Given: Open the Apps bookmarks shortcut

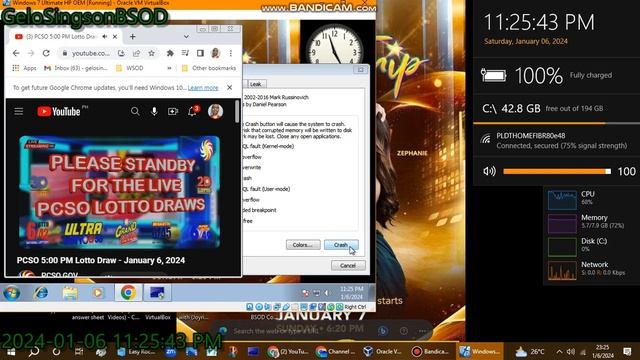Looking at the screenshot, I should click(x=24, y=68).
